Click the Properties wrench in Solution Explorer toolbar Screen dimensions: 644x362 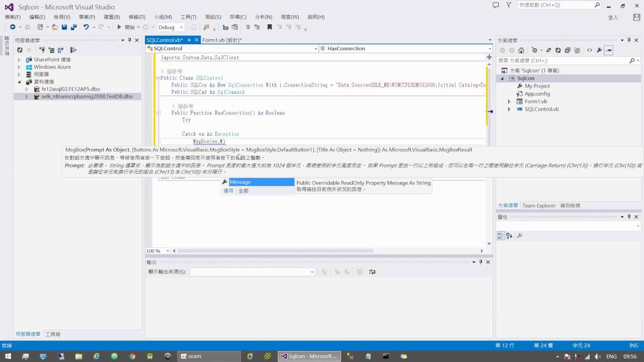click(599, 50)
